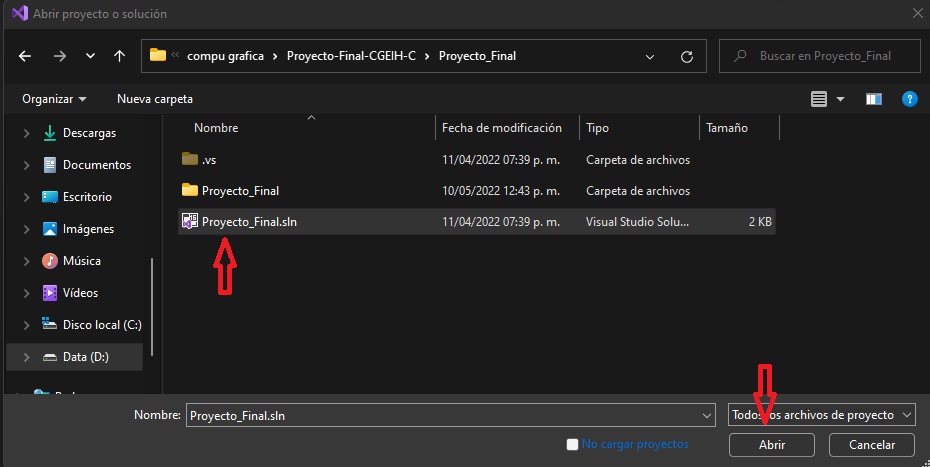
Task: Click the yellow folder icon in address bar
Action: pos(158,55)
